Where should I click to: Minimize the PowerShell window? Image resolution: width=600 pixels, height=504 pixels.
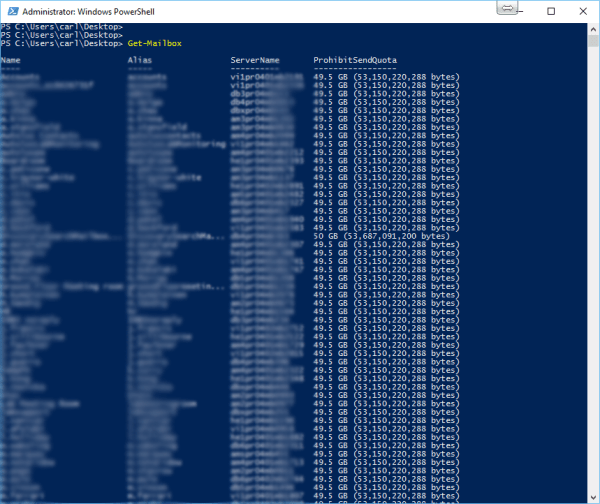point(522,10)
